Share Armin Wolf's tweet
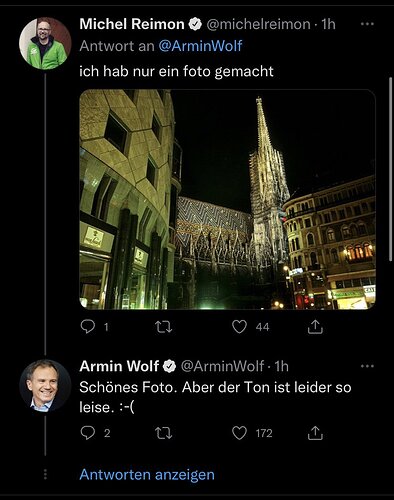This screenshot has height=500, width=394. pyautogui.click(x=315, y=433)
